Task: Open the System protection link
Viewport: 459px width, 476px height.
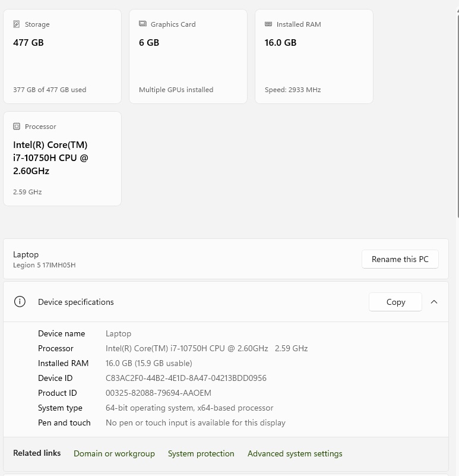Action: [201, 453]
